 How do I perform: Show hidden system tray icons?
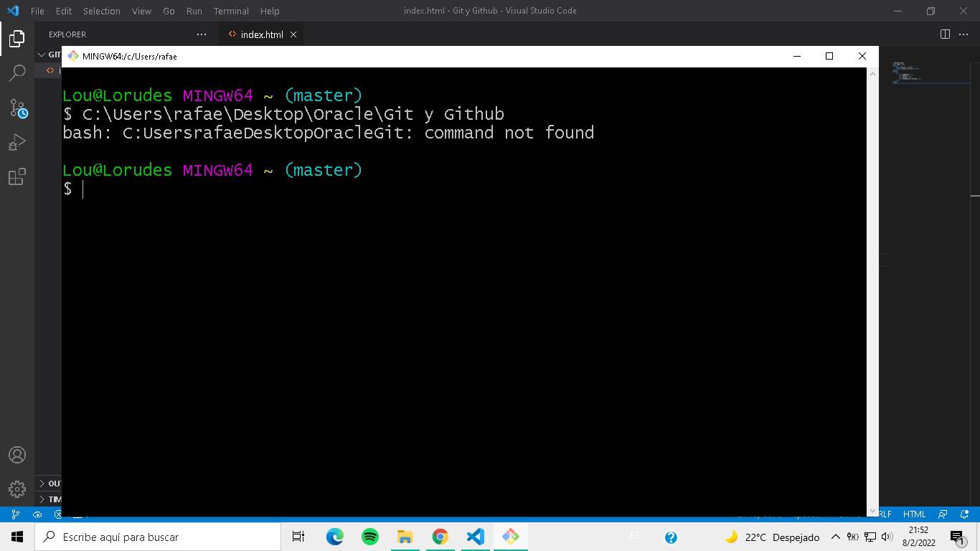click(x=835, y=537)
